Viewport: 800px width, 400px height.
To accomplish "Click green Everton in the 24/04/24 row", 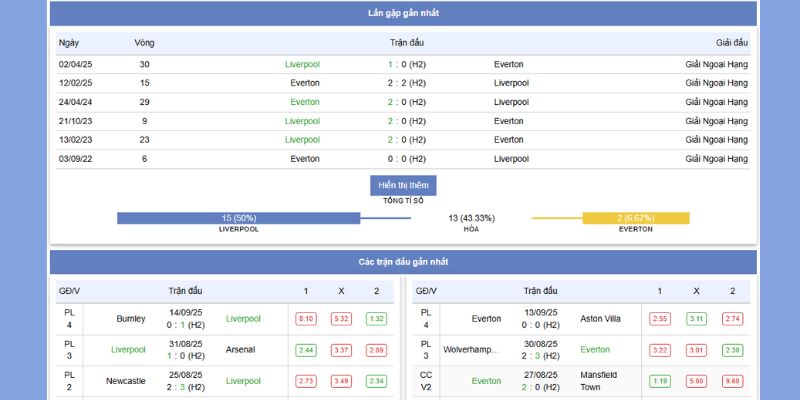I will click(x=305, y=102).
